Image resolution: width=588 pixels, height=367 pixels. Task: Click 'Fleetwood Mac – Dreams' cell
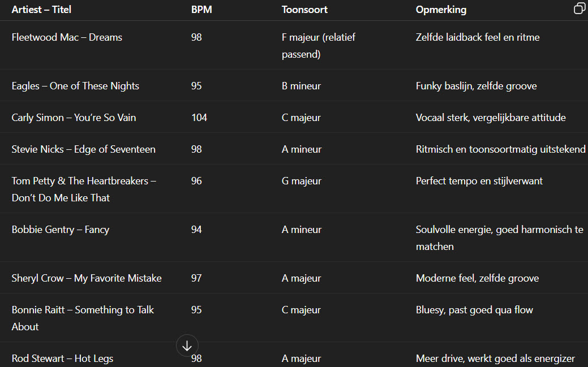(x=67, y=37)
